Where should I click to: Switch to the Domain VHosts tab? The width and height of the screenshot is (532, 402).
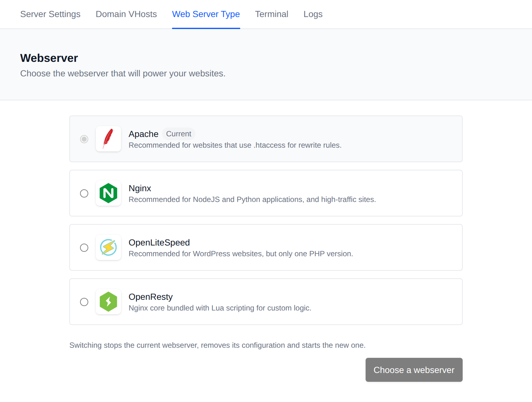click(126, 14)
